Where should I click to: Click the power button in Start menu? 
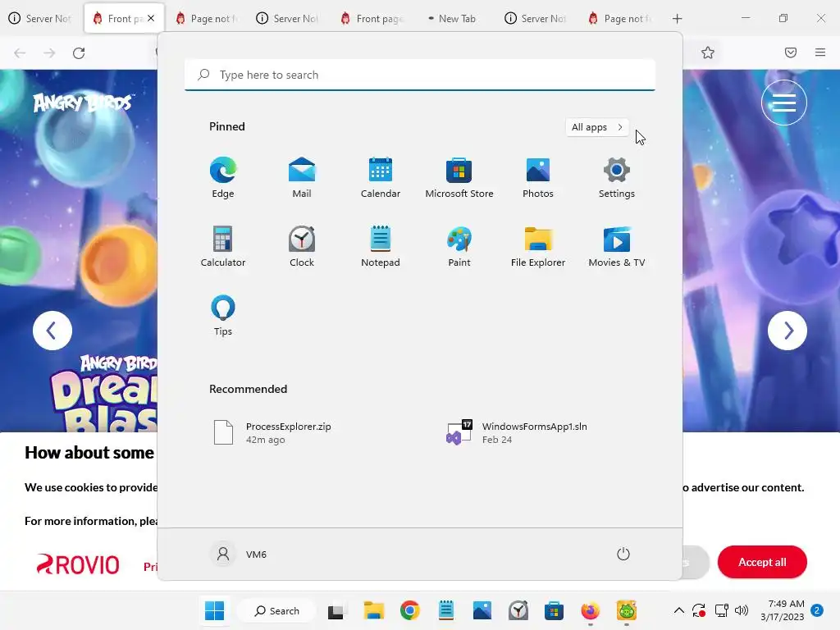point(623,554)
